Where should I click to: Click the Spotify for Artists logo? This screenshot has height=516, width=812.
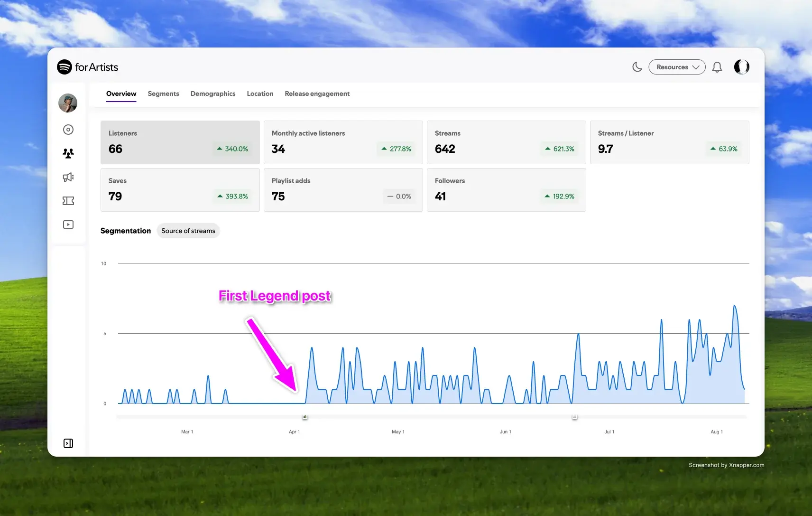[88, 67]
